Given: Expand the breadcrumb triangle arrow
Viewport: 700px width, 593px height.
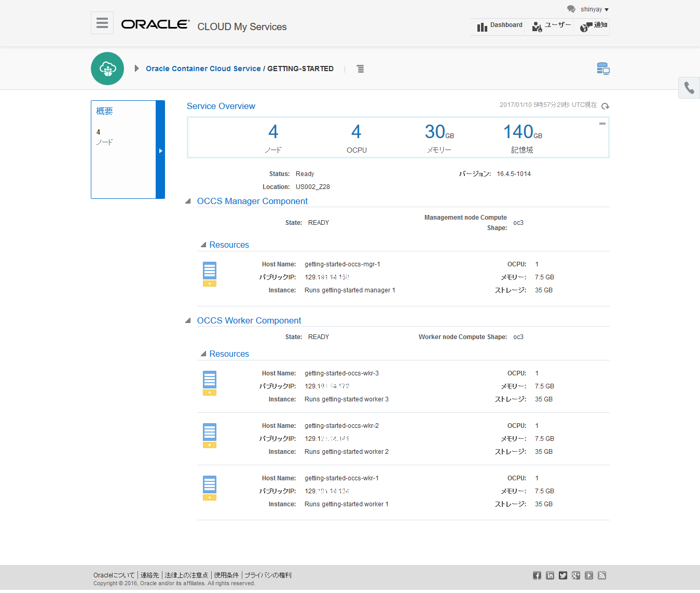Looking at the screenshot, I should coord(136,69).
